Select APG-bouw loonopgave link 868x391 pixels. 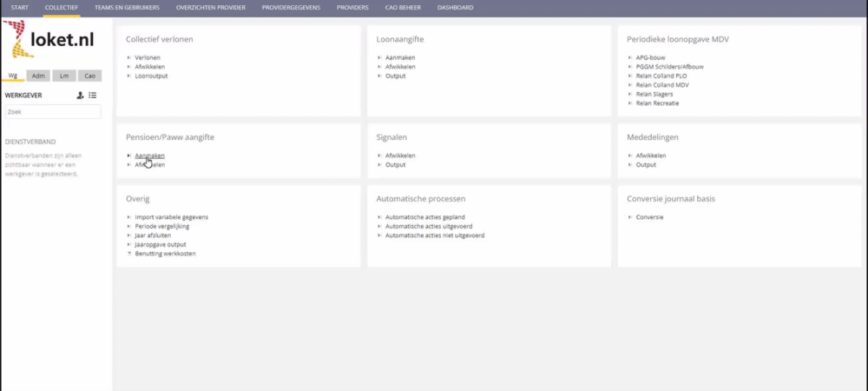point(651,57)
